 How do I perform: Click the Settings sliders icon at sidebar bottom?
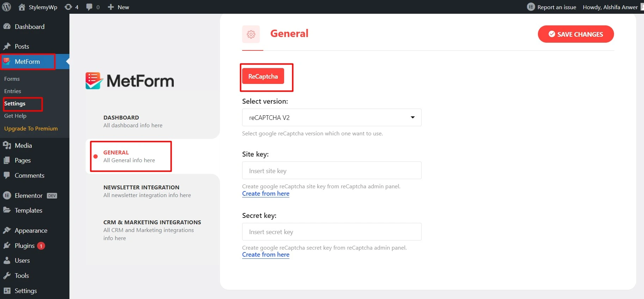click(x=7, y=291)
